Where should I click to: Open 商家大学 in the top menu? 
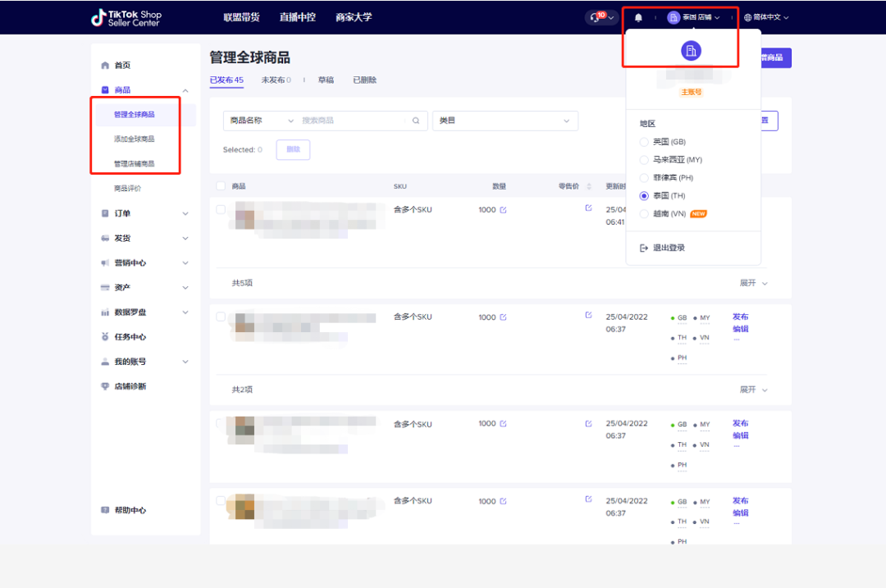(353, 16)
